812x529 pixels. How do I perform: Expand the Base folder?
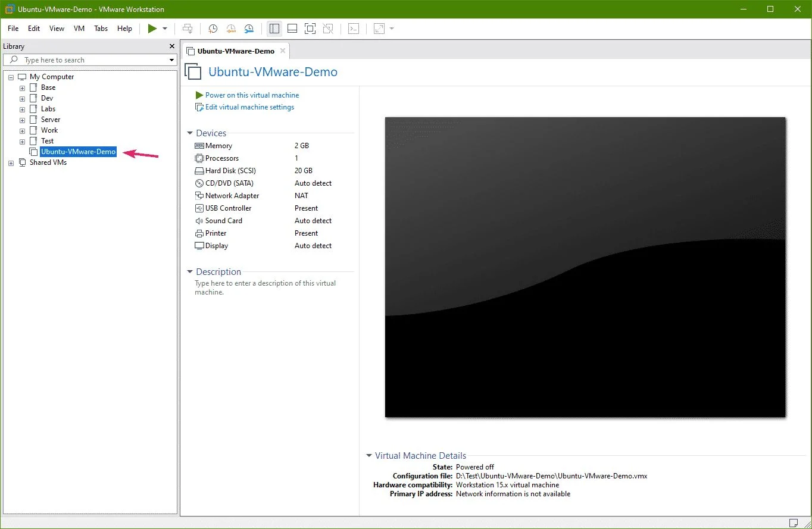click(x=23, y=87)
